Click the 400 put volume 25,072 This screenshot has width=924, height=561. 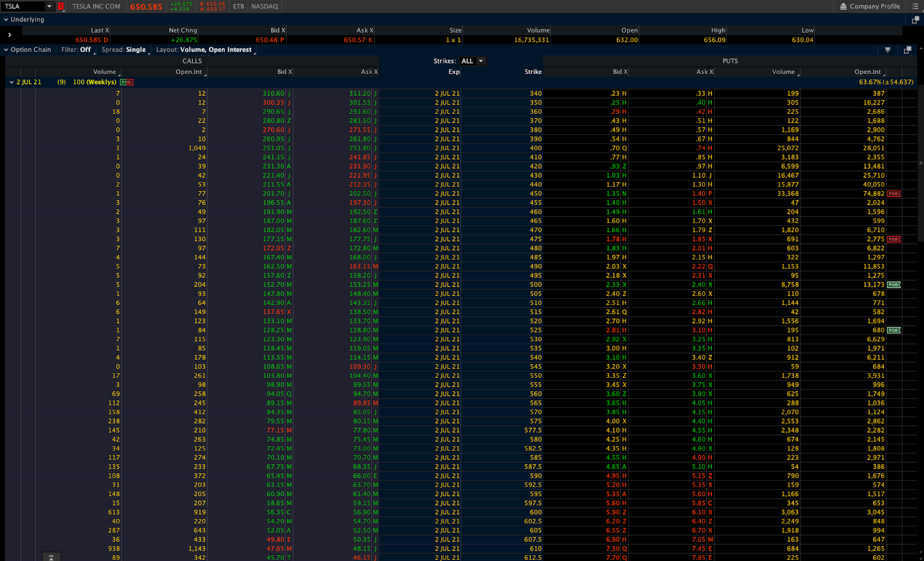pos(788,148)
